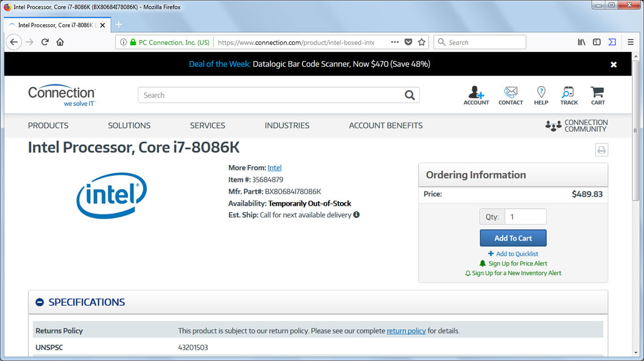Screen dimensions: 644x361
Task: Toggle the Firefox sidebar view
Action: [597, 42]
